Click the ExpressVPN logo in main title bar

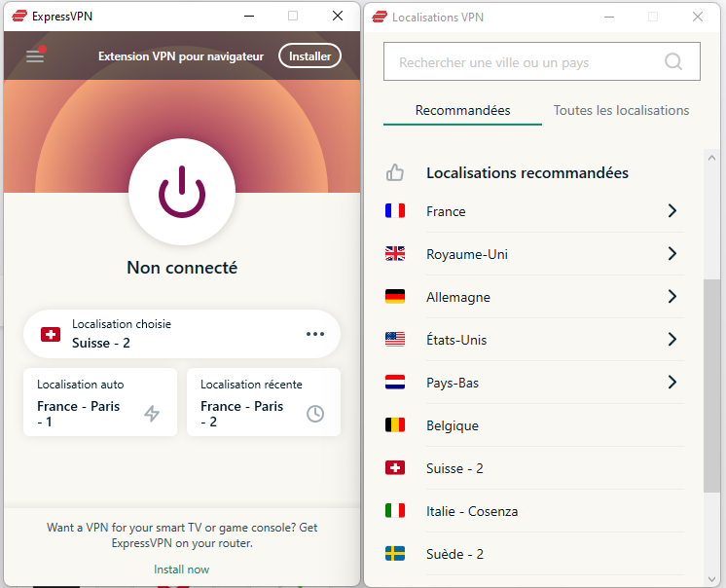coord(19,17)
